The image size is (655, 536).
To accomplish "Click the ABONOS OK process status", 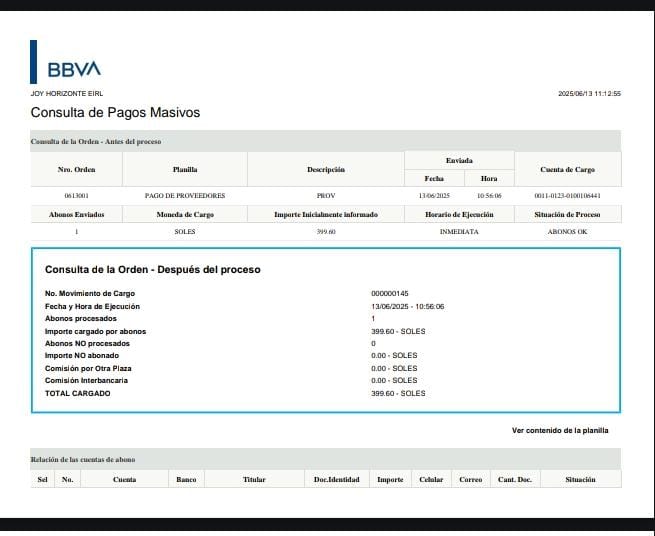I will click(x=568, y=232).
